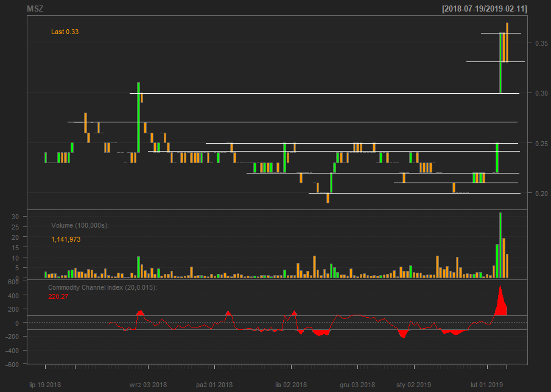Click the 15 tick on volume axis
Screen dimensions: 551x392
[15, 248]
